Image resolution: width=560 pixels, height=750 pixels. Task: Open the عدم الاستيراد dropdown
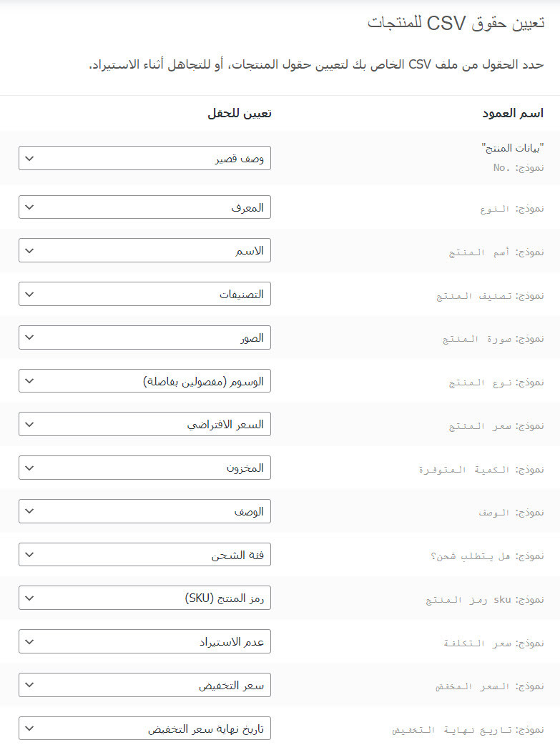click(x=144, y=642)
